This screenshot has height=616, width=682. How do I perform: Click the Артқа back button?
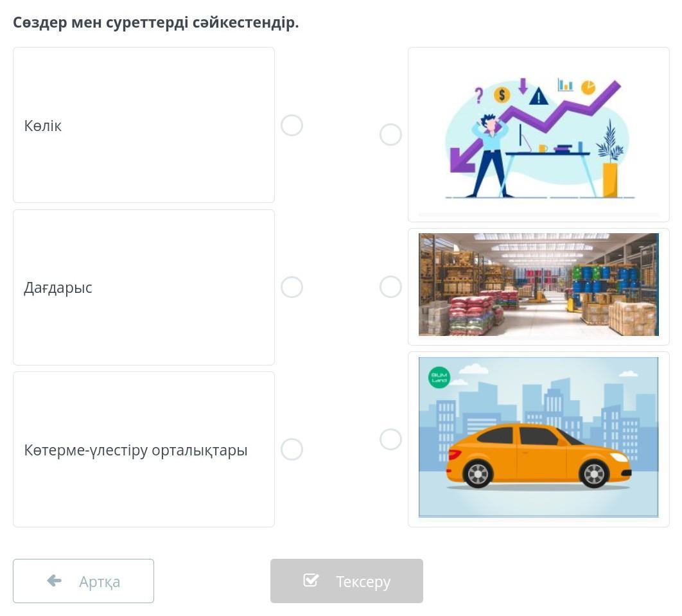click(83, 581)
